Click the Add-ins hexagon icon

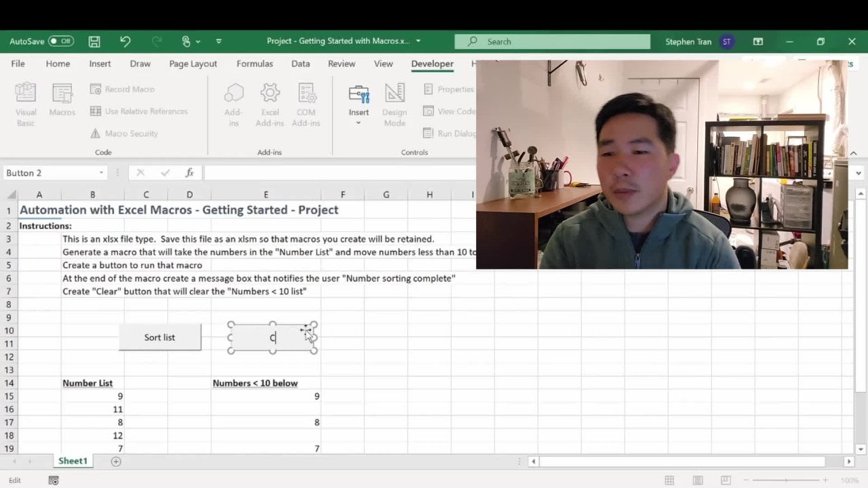233,103
